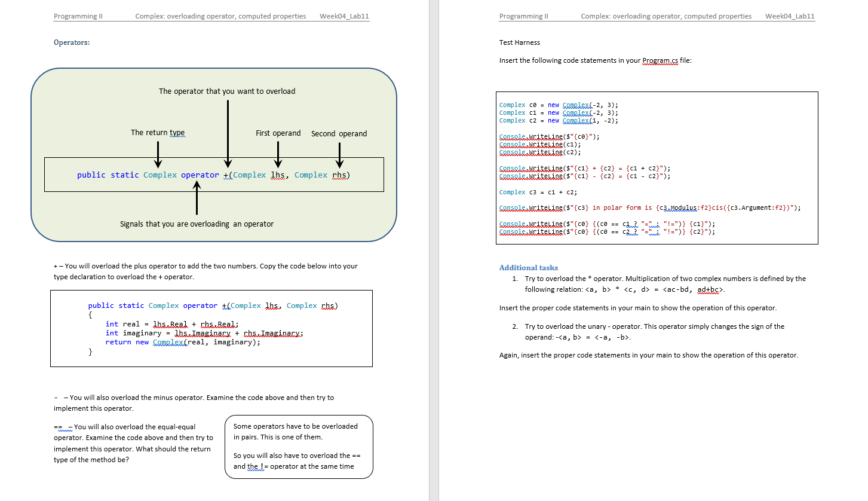Click callout text 'Some operators have to be overloaded in pairs'
868x501 pixels.
click(x=296, y=432)
